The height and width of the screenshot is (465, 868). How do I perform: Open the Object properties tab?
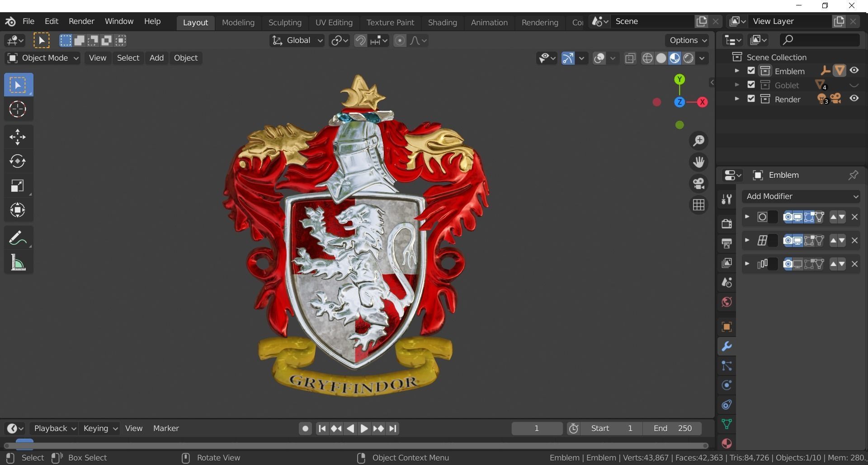[726, 327]
